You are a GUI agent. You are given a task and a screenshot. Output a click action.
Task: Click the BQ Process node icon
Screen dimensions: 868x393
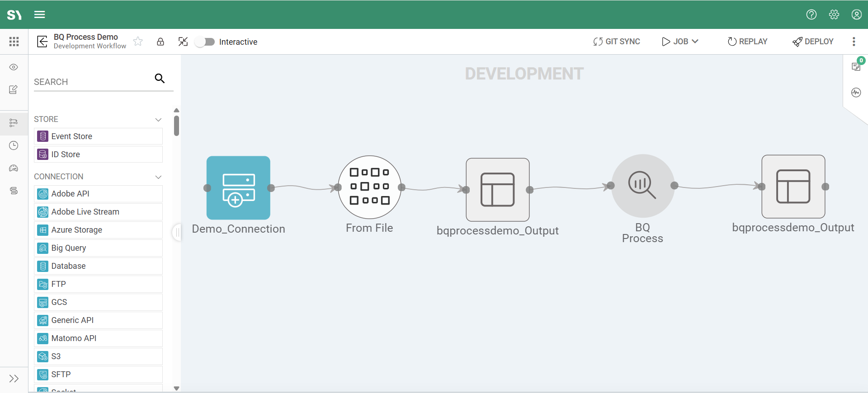[642, 186]
